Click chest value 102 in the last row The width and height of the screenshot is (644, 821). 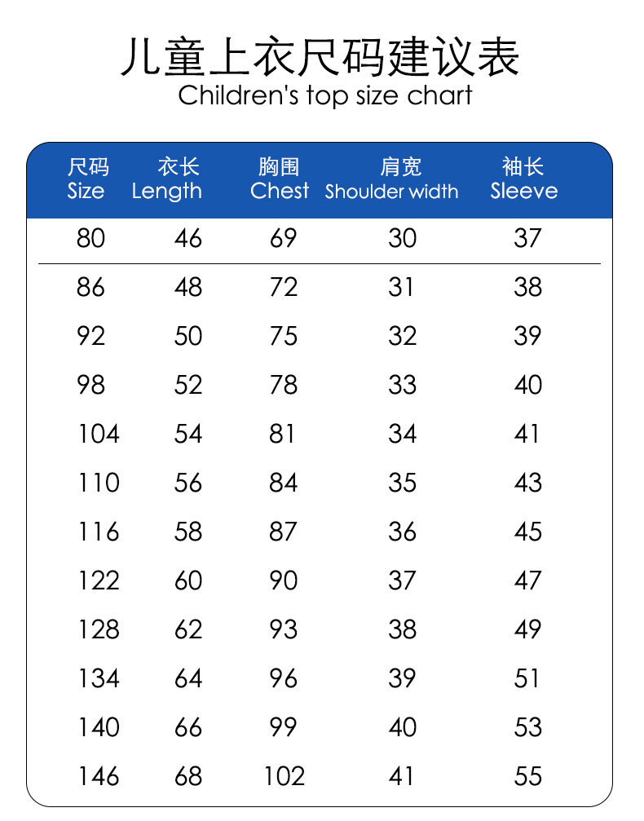[284, 776]
